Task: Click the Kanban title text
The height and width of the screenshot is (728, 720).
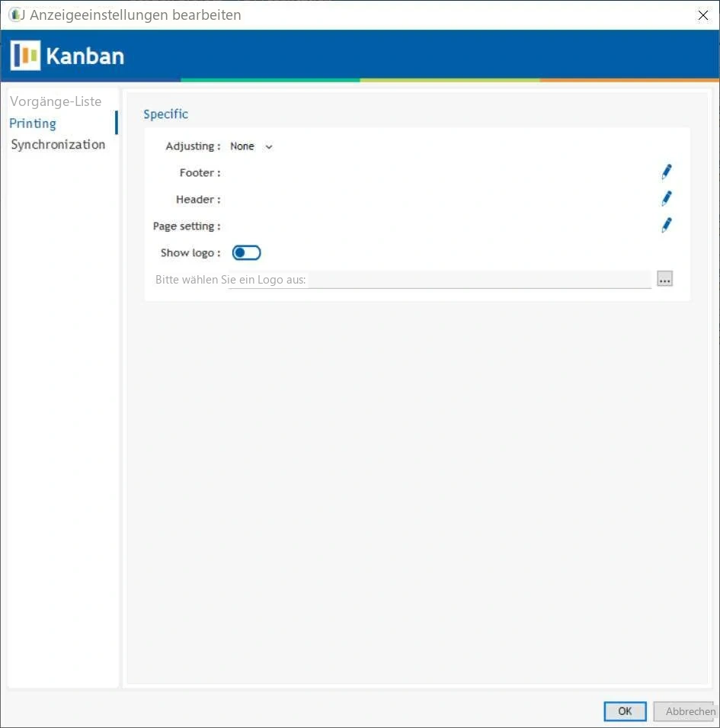Action: (x=85, y=56)
